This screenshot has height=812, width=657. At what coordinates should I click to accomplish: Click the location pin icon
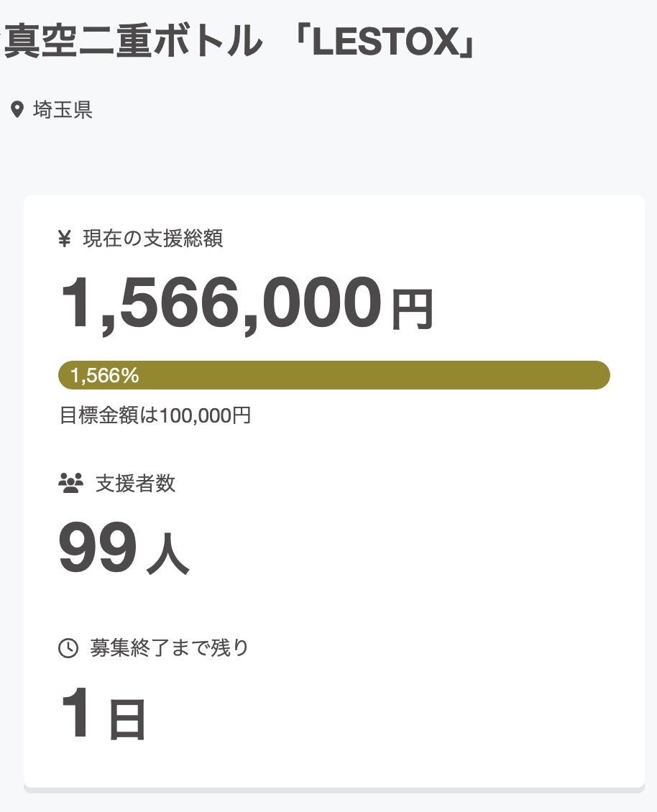coord(17,110)
